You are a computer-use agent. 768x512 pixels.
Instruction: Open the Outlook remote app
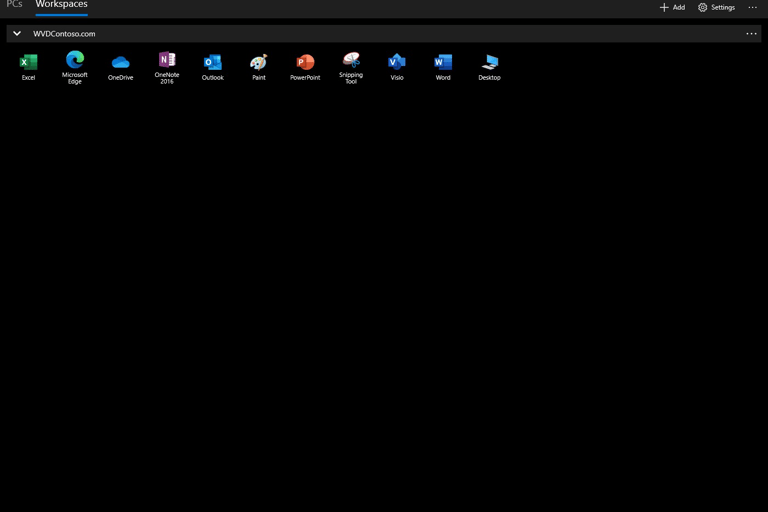coord(213,67)
